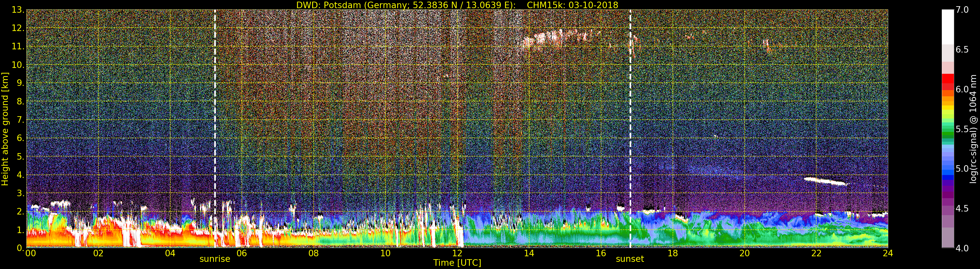Screen dimensions: 980x269
Task: Click the '9.' height tick label
Action: (x=20, y=83)
